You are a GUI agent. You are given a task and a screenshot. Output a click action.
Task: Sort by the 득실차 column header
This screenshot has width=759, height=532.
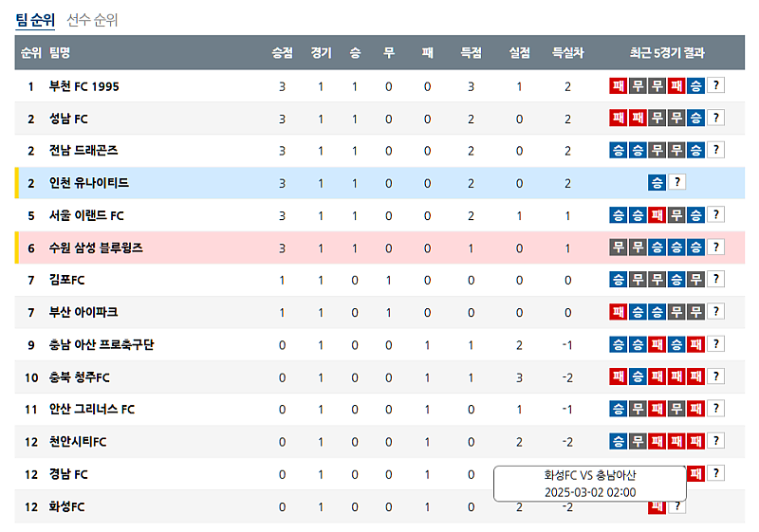(x=567, y=53)
